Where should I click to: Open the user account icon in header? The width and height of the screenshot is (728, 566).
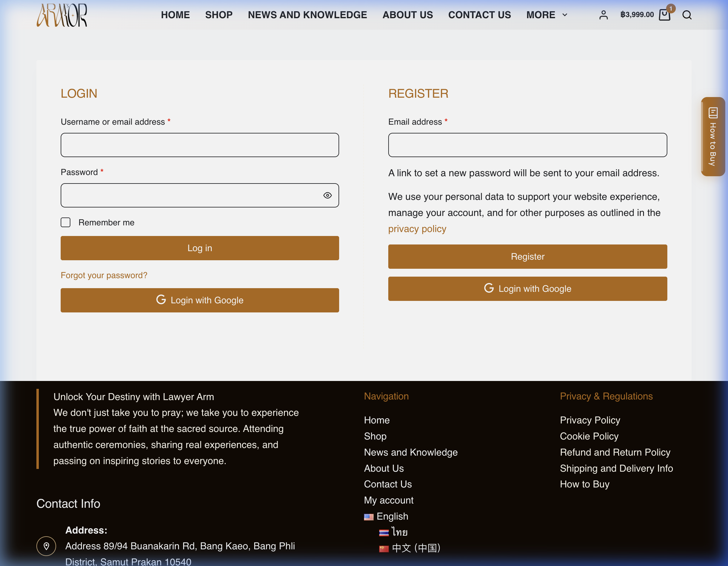tap(603, 15)
